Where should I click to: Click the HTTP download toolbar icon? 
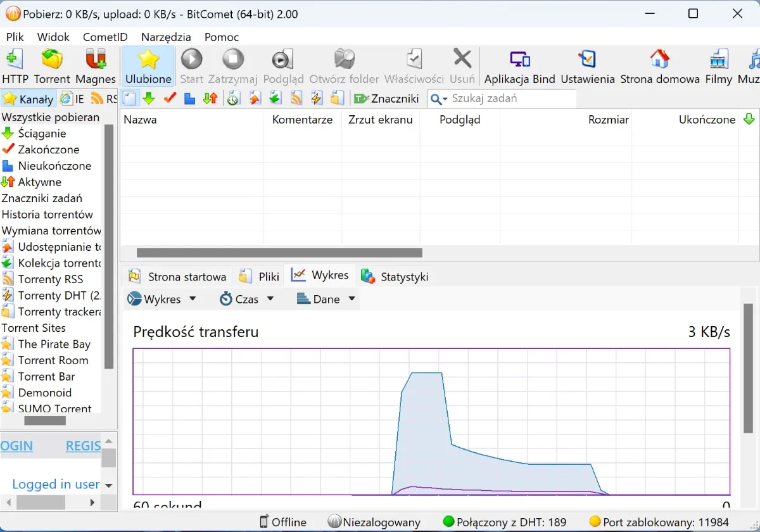tap(15, 66)
